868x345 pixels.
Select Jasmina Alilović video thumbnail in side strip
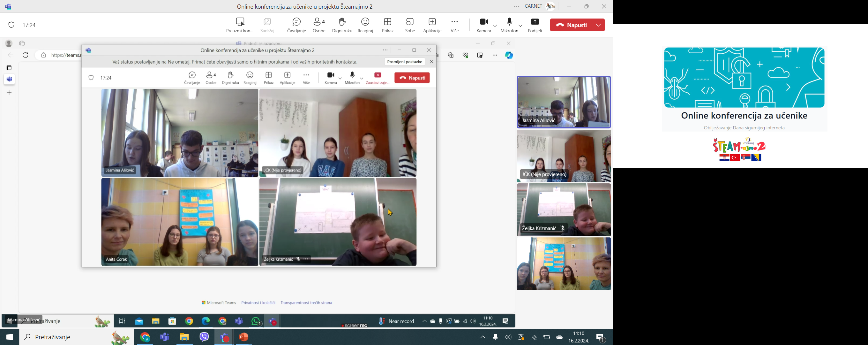click(x=564, y=102)
